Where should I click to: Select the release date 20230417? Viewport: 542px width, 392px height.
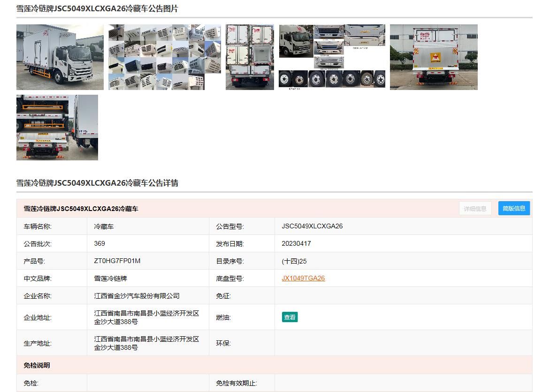(296, 243)
